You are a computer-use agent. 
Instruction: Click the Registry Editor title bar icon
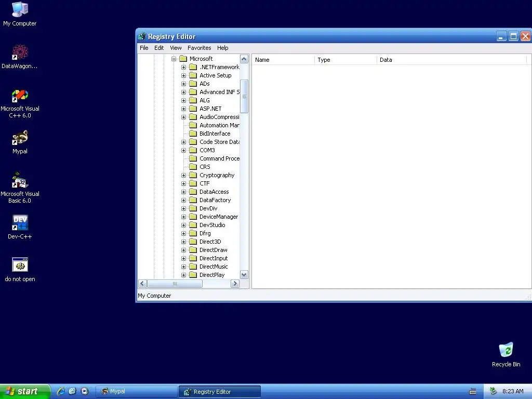[142, 36]
